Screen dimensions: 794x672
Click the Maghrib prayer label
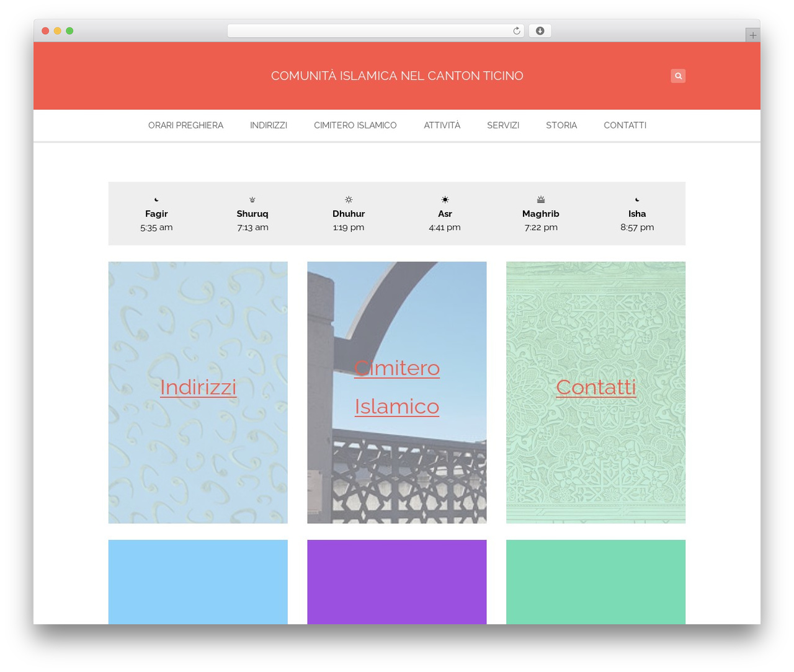tap(541, 214)
